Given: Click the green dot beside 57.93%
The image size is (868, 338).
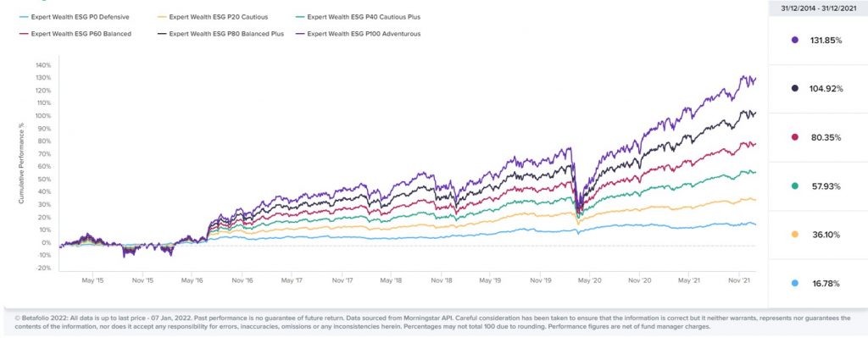Looking at the screenshot, I should pos(795,186).
